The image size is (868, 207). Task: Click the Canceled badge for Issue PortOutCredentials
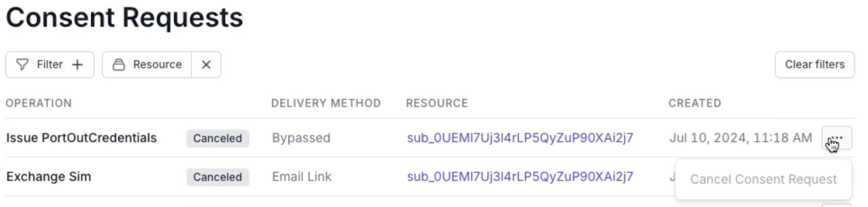point(218,138)
